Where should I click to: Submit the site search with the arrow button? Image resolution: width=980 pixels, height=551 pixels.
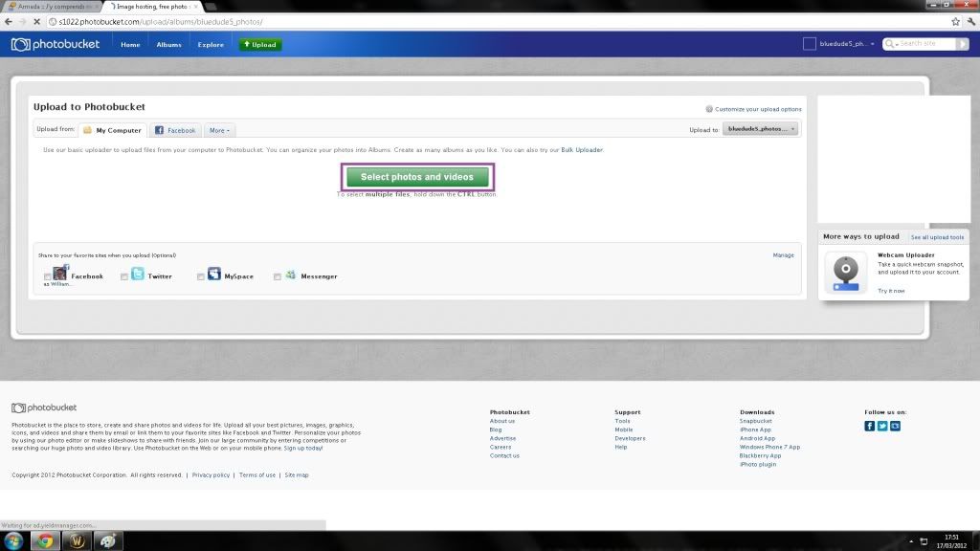(962, 44)
